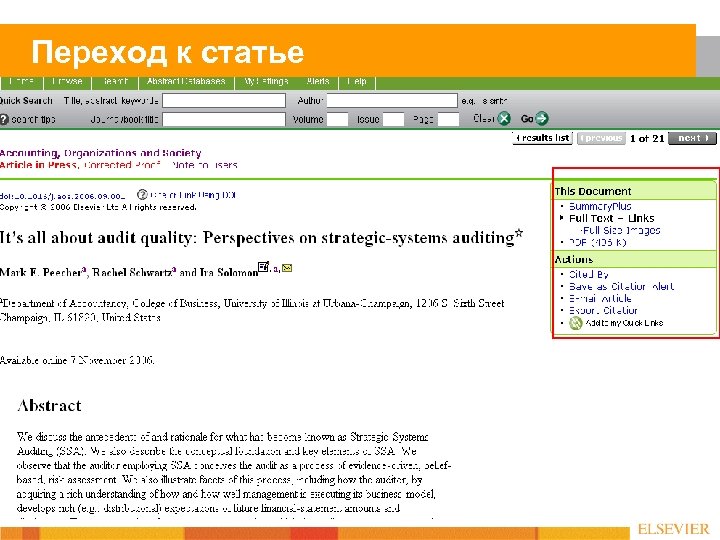Click Export Citation

603,310
